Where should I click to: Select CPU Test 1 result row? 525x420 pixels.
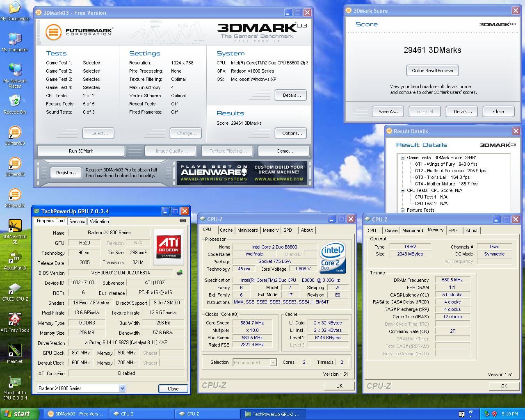tap(431, 197)
